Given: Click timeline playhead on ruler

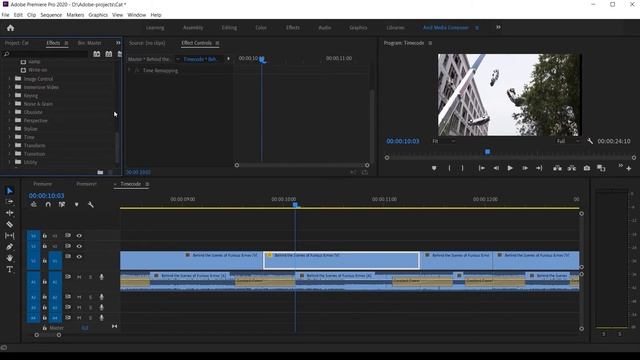Looking at the screenshot, I should click(x=295, y=204).
